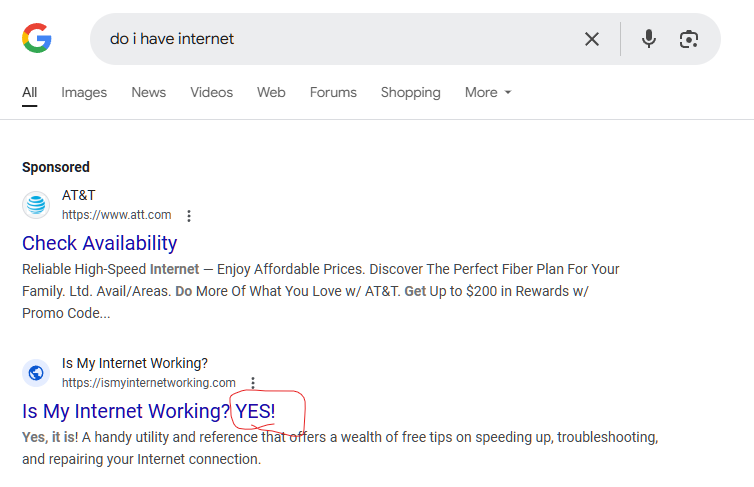Click the Is My Internet Working favicon
Screen dimensions: 754x487
pos(37,373)
